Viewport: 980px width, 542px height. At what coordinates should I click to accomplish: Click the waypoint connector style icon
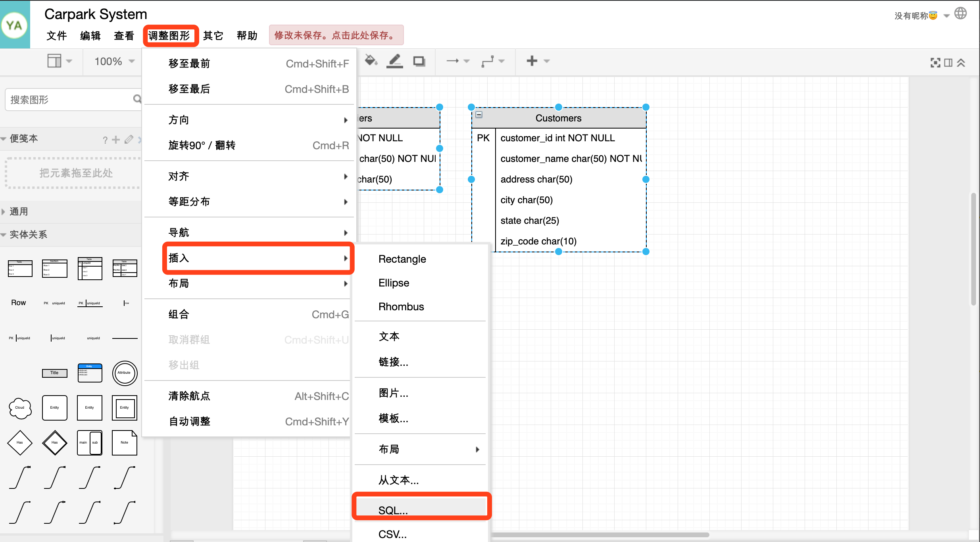(493, 61)
